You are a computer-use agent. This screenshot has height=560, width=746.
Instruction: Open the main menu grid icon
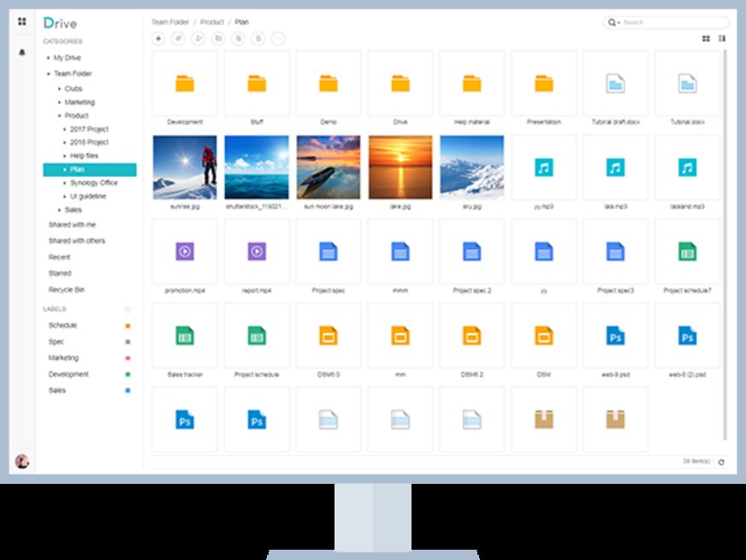click(21, 21)
